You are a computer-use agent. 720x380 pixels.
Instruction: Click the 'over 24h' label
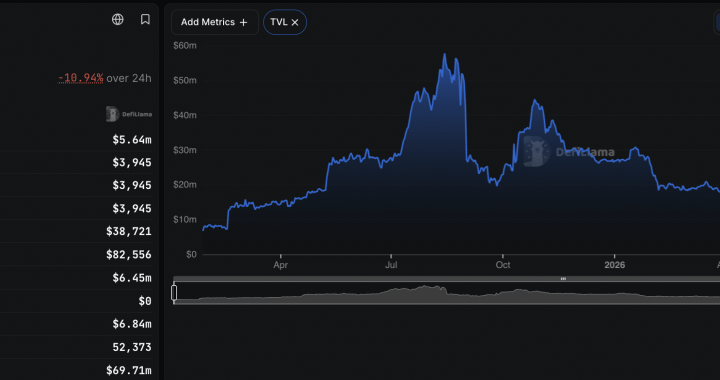(129, 78)
